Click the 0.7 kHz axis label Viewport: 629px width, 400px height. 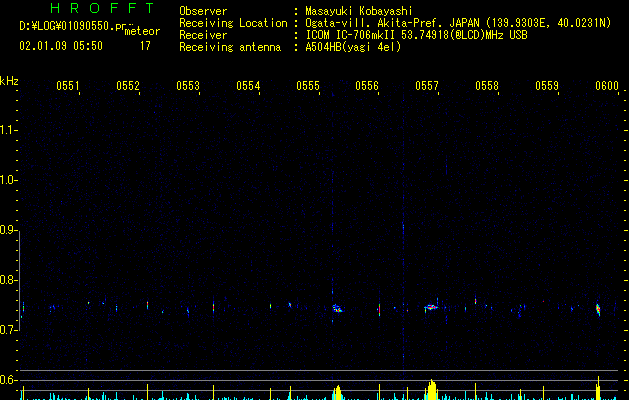[8, 330]
